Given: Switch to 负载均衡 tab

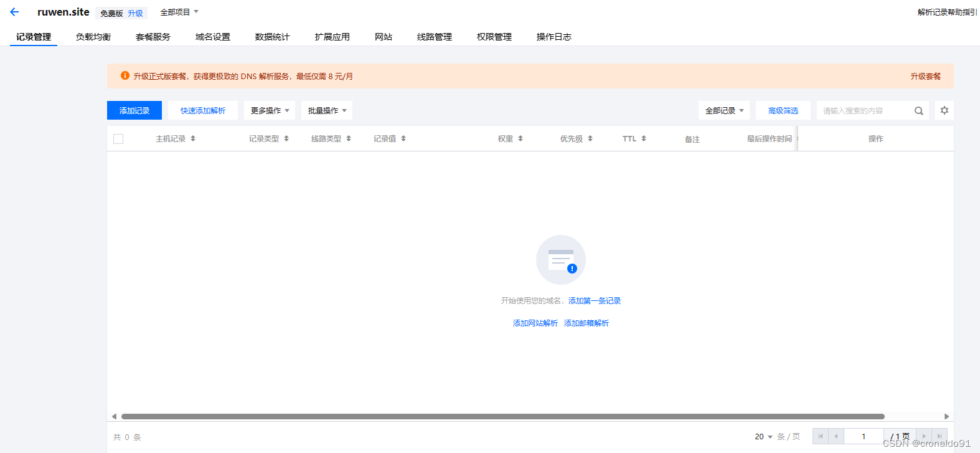Looking at the screenshot, I should point(93,37).
